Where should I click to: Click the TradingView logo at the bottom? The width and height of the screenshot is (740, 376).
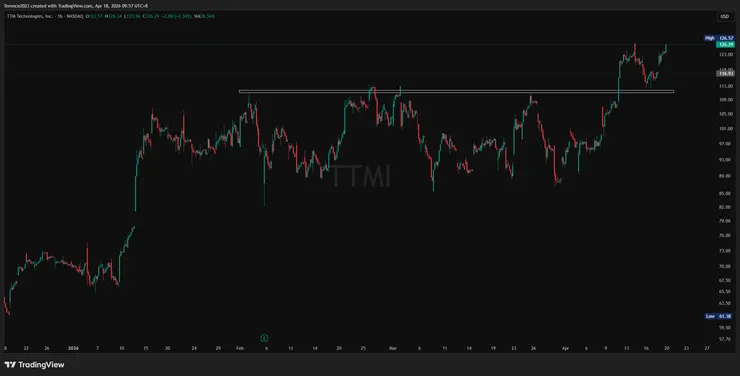(x=34, y=365)
